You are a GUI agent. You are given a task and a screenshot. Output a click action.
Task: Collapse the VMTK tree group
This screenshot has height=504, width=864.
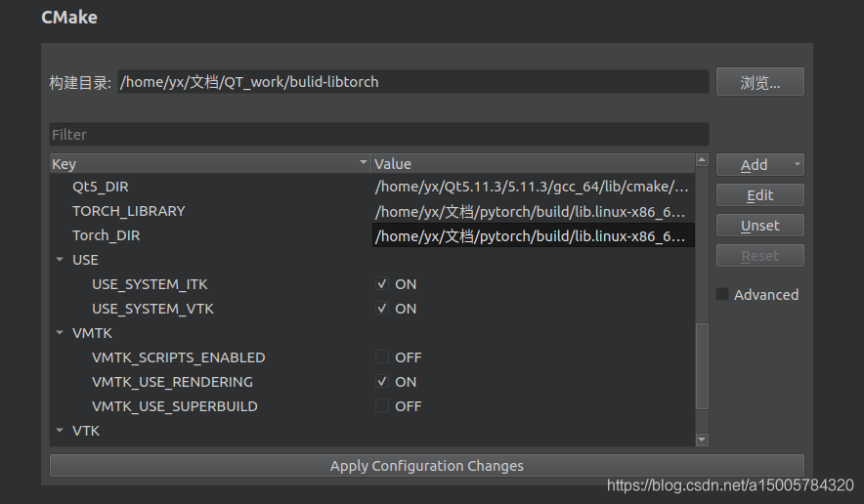pyautogui.click(x=60, y=333)
